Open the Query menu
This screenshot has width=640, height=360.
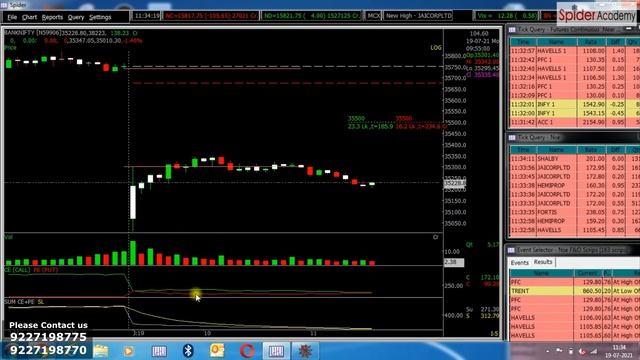click(76, 17)
